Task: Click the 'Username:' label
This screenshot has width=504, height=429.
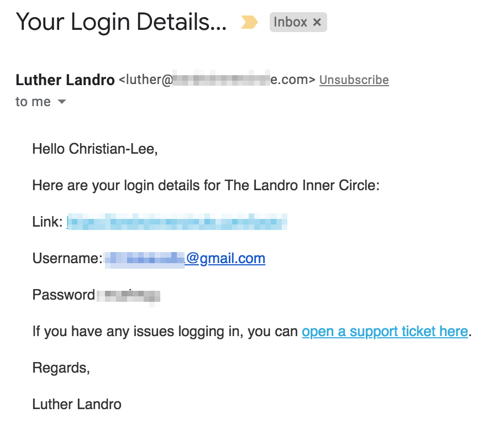Action: [x=67, y=258]
